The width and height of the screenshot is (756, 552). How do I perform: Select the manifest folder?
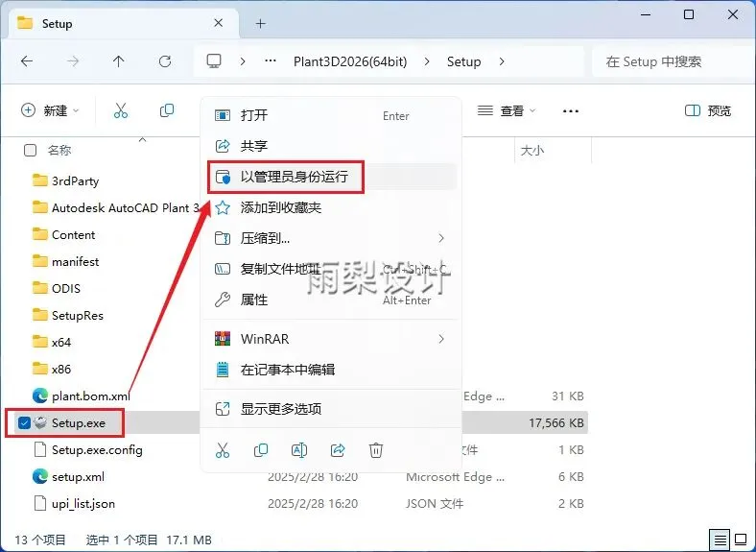point(65,261)
